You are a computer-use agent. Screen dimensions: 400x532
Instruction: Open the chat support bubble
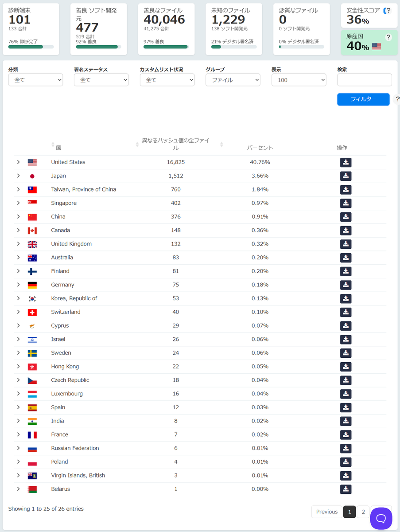pyautogui.click(x=381, y=518)
